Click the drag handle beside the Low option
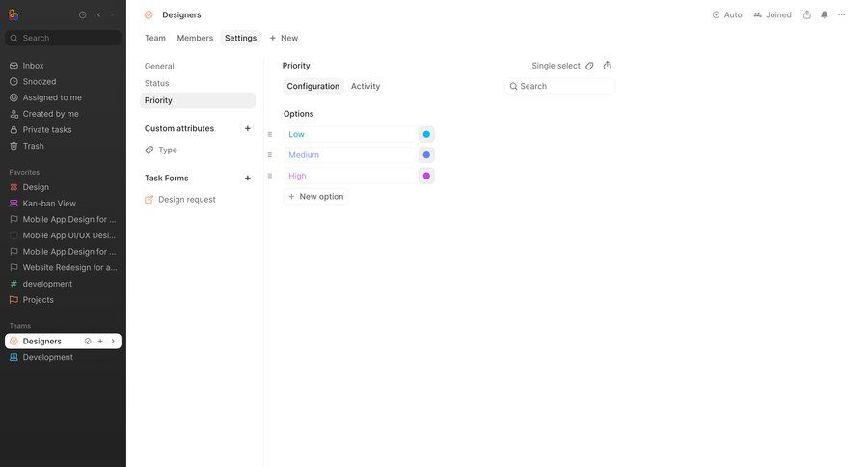The width and height of the screenshot is (868, 467). pos(270,134)
